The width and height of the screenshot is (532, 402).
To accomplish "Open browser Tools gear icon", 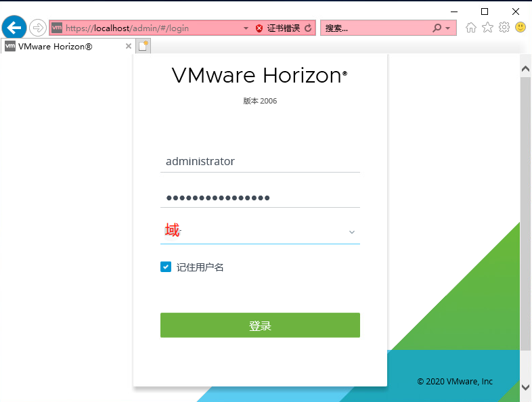I will [x=504, y=27].
